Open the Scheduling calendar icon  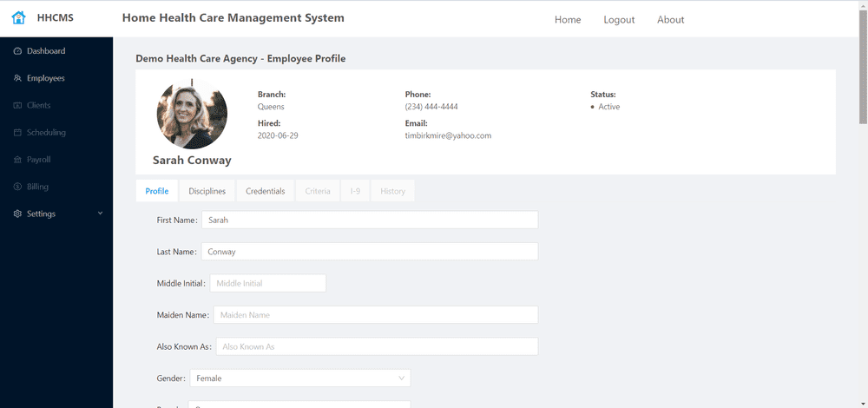17,132
